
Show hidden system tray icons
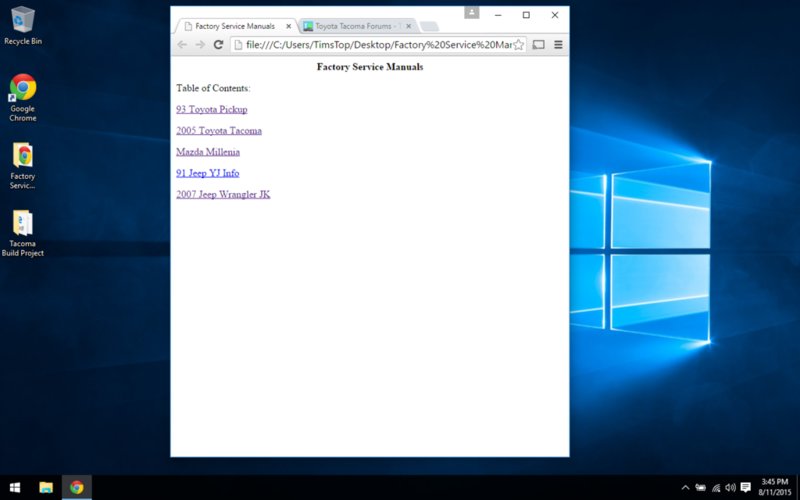685,488
